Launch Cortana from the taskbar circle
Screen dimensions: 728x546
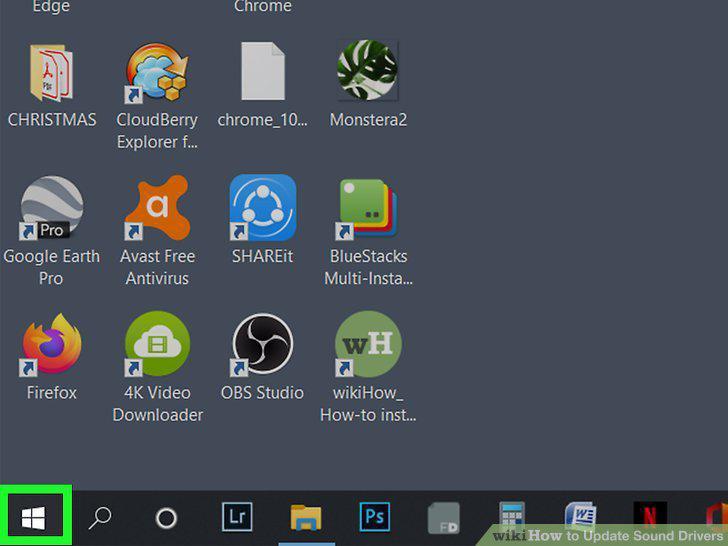coord(166,518)
